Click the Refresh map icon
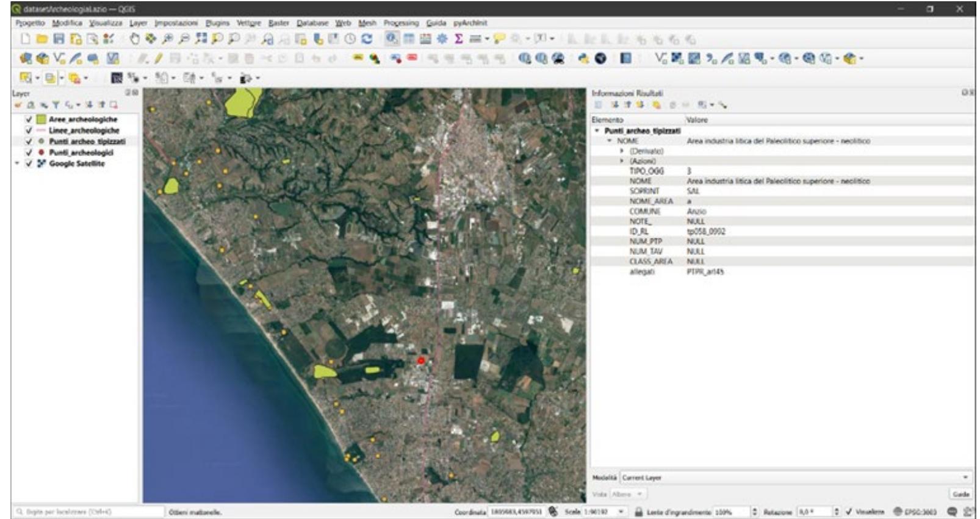 [x=367, y=39]
